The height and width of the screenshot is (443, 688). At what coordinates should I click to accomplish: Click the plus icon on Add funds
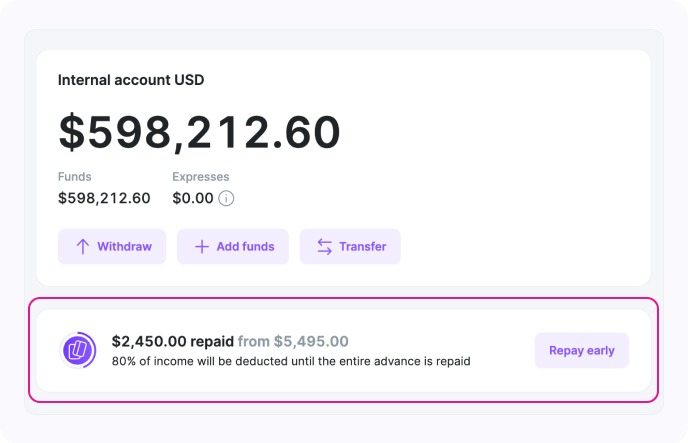tap(202, 246)
